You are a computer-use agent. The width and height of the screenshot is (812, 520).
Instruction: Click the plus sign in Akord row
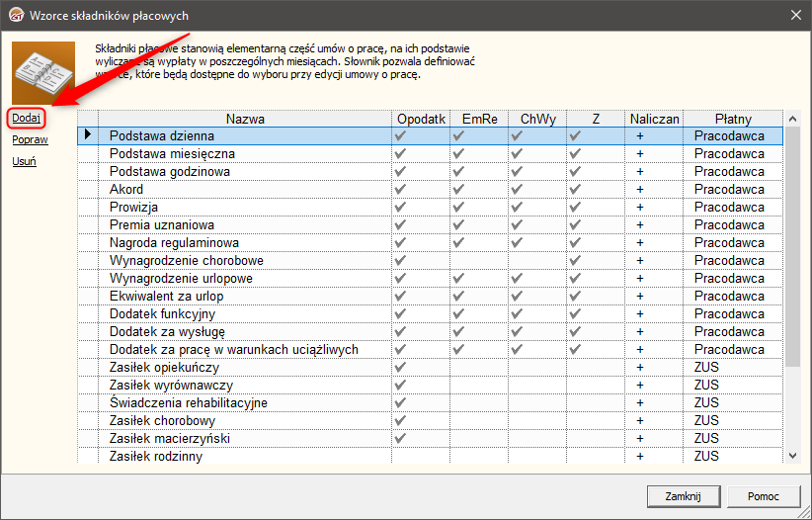pyautogui.click(x=639, y=190)
